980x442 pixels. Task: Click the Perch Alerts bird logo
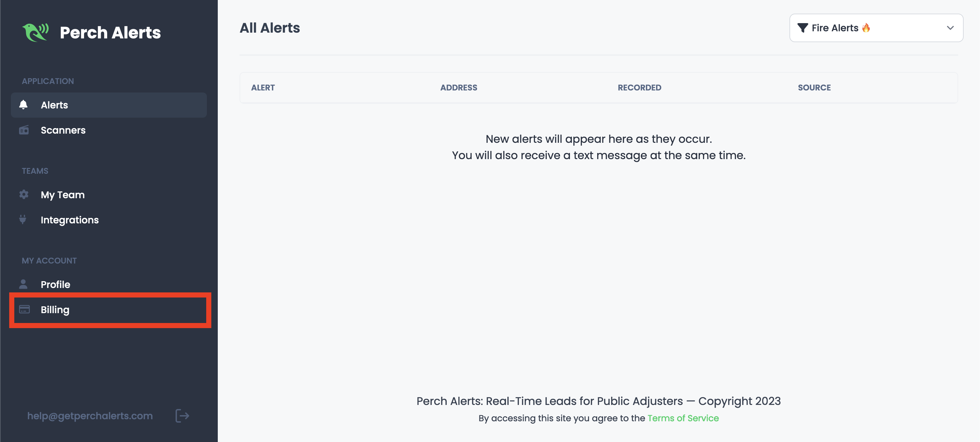(x=35, y=32)
